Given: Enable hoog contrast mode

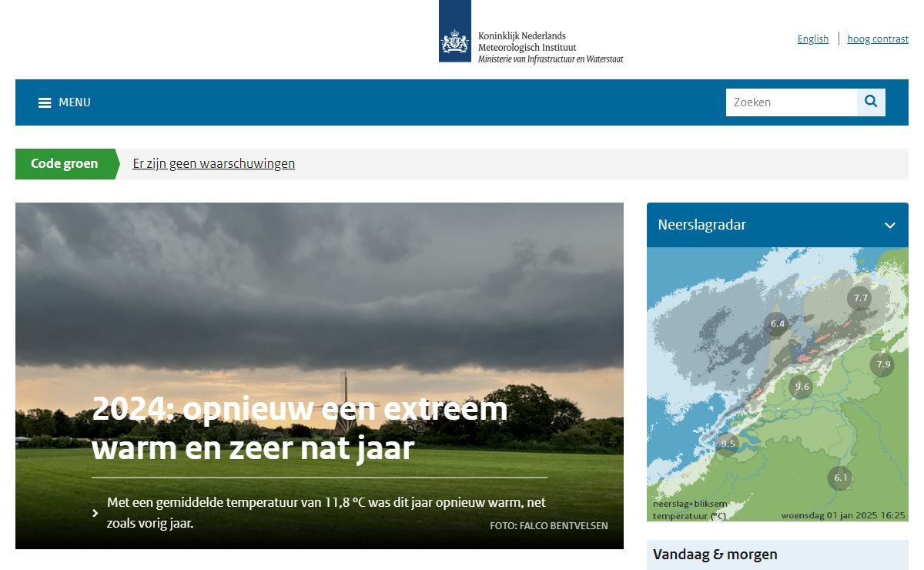Looking at the screenshot, I should click(878, 39).
